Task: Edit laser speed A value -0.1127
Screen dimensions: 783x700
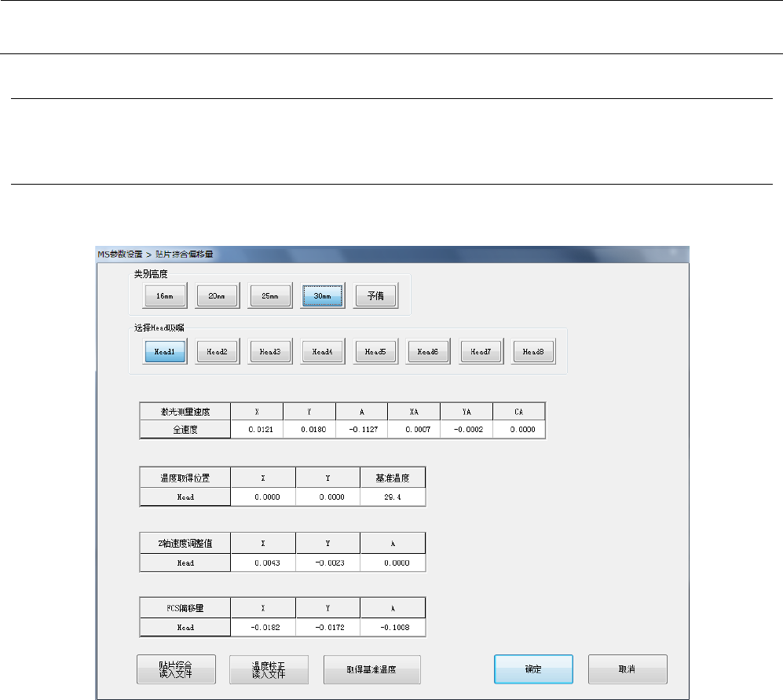Action: 361,429
